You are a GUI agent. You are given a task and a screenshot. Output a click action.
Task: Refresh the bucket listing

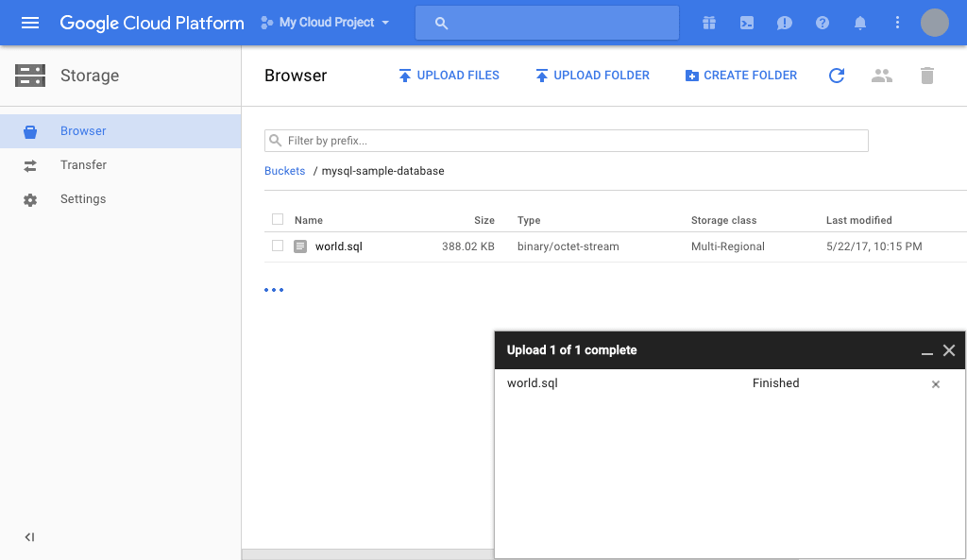point(837,76)
